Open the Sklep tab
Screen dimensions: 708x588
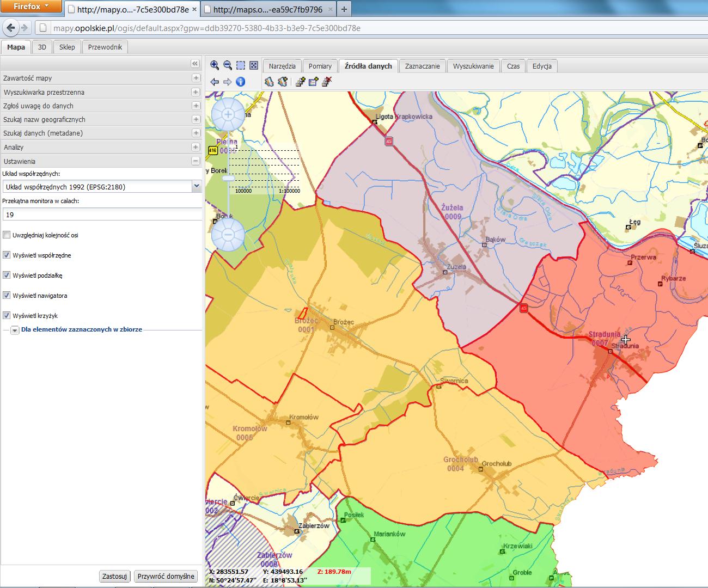67,47
